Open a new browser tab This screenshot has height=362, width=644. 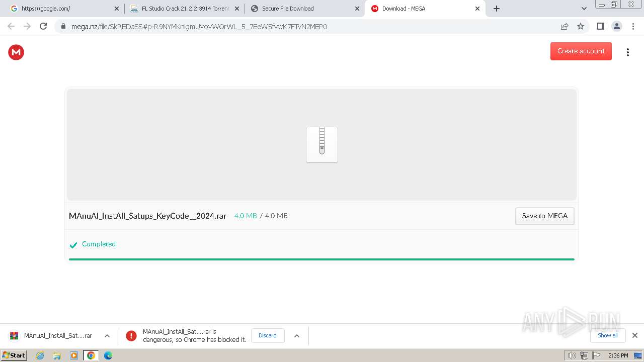tap(497, 9)
